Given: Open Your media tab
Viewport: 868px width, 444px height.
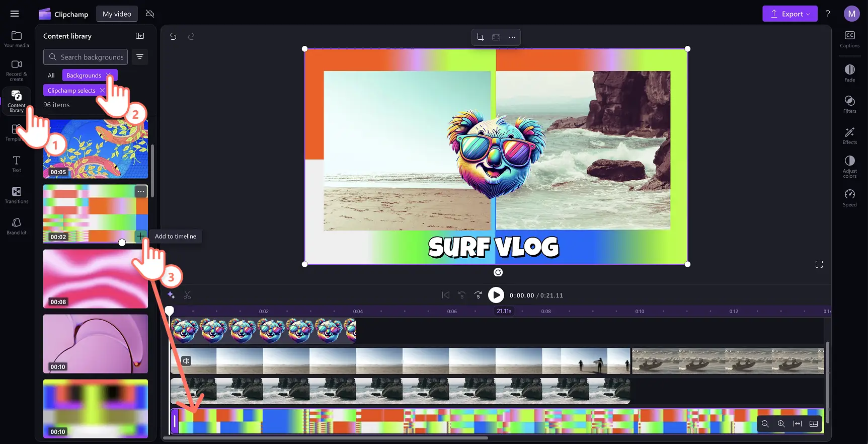Looking at the screenshot, I should click(17, 39).
